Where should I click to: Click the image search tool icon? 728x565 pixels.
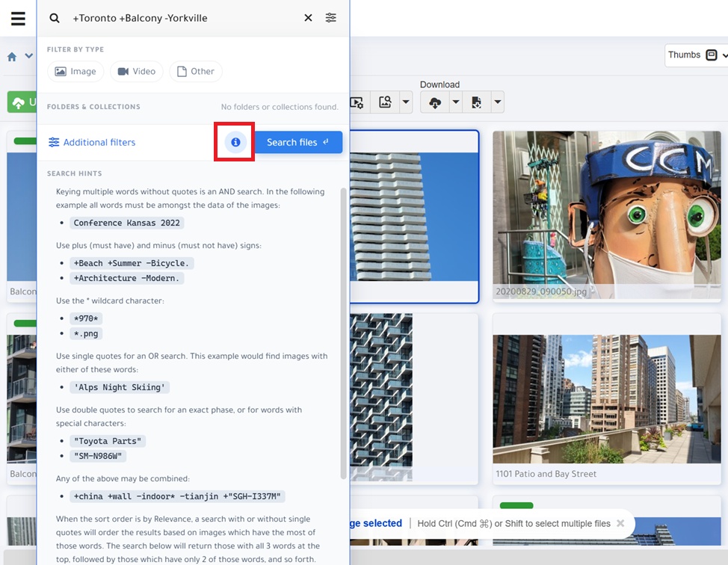(385, 102)
